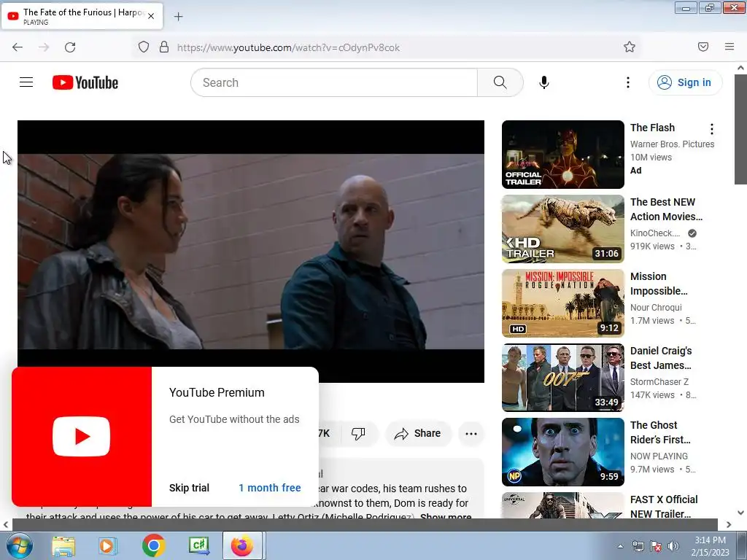Click horizontal scrollbar left arrow

(5, 524)
